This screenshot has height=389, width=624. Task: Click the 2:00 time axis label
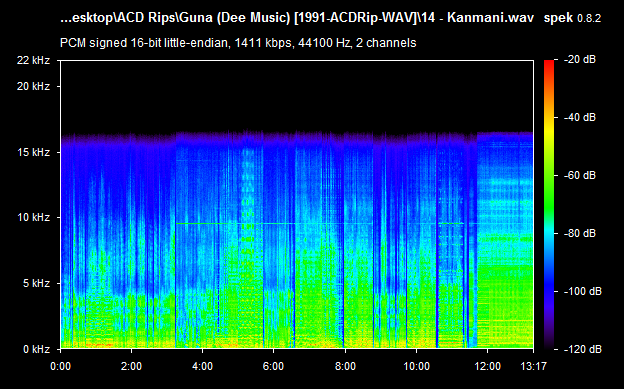click(131, 366)
